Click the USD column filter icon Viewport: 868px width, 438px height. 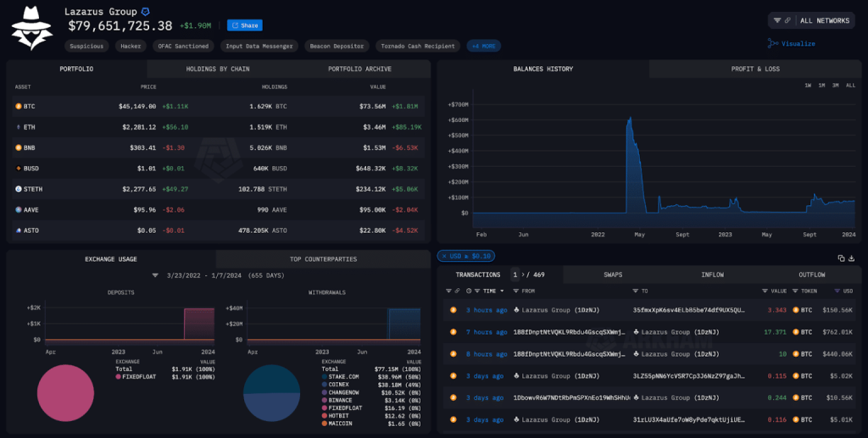(x=836, y=291)
